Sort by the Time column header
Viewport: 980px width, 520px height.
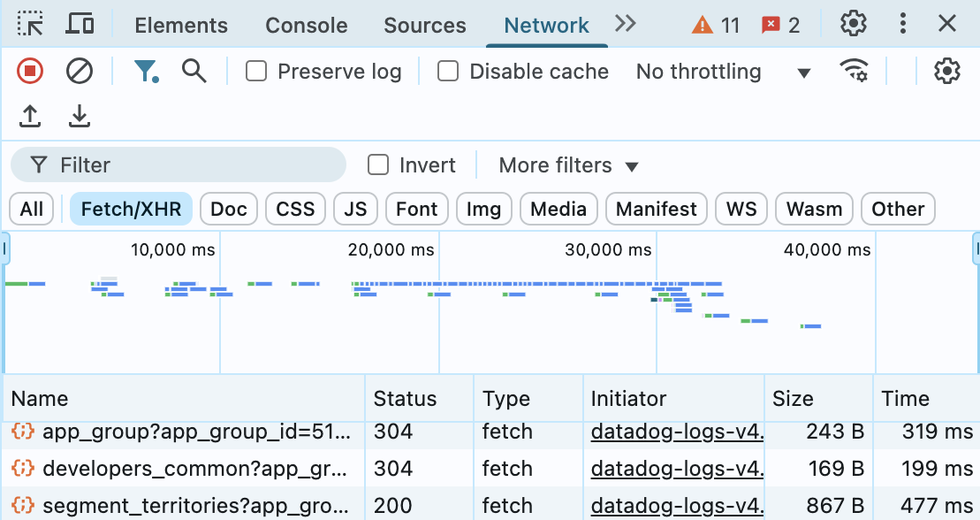click(927, 398)
